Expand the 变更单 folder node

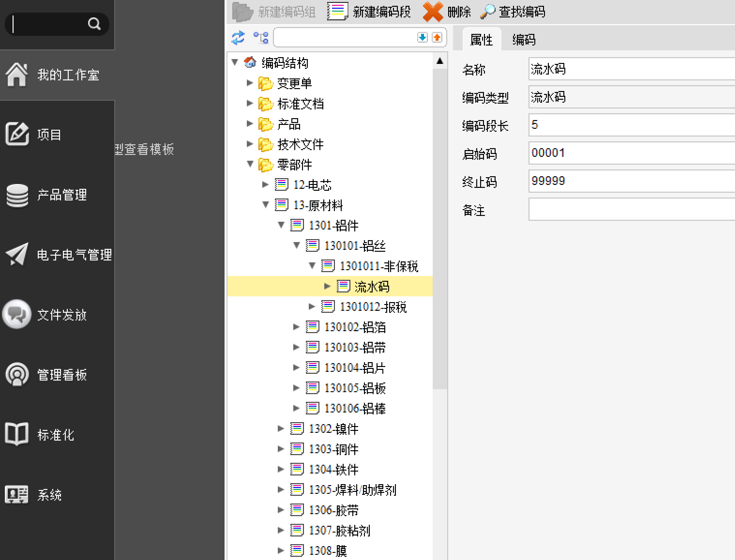(249, 83)
